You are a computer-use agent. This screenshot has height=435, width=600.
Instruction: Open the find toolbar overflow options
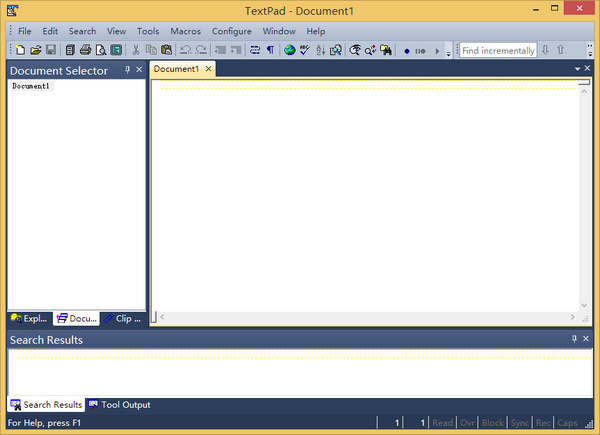point(590,50)
